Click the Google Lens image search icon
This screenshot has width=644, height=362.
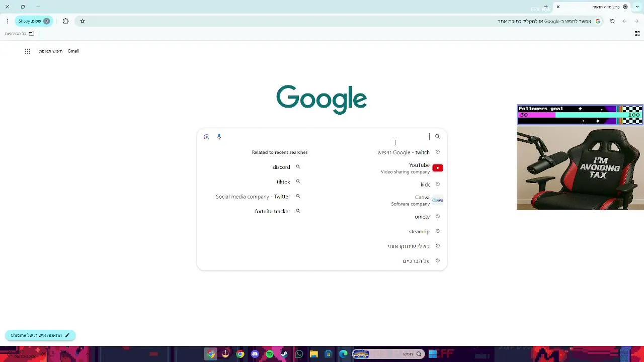pos(207,137)
